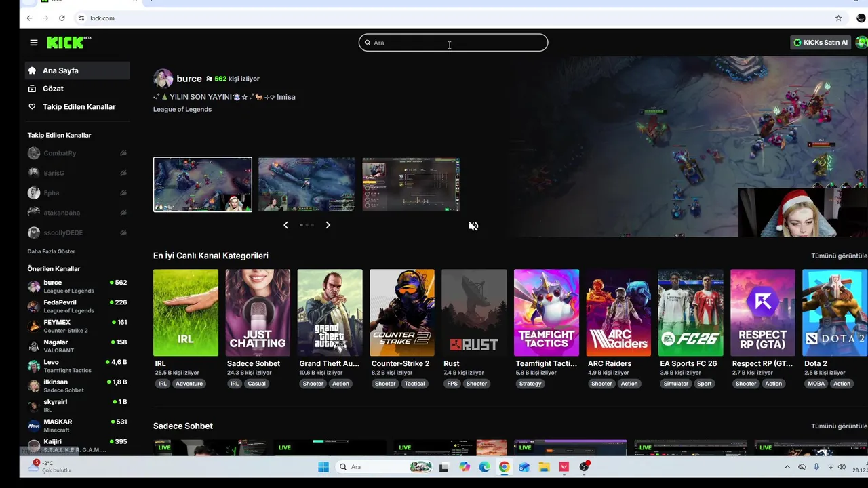Select first featured stream thumbnail
This screenshot has width=868, height=488.
click(203, 184)
